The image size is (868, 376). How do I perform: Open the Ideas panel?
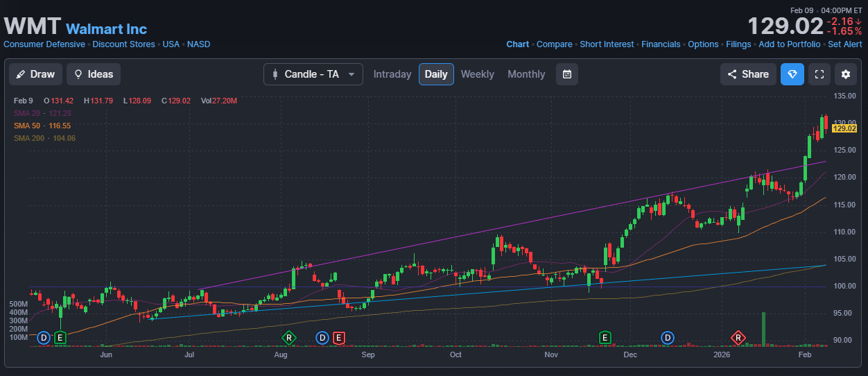coord(94,74)
